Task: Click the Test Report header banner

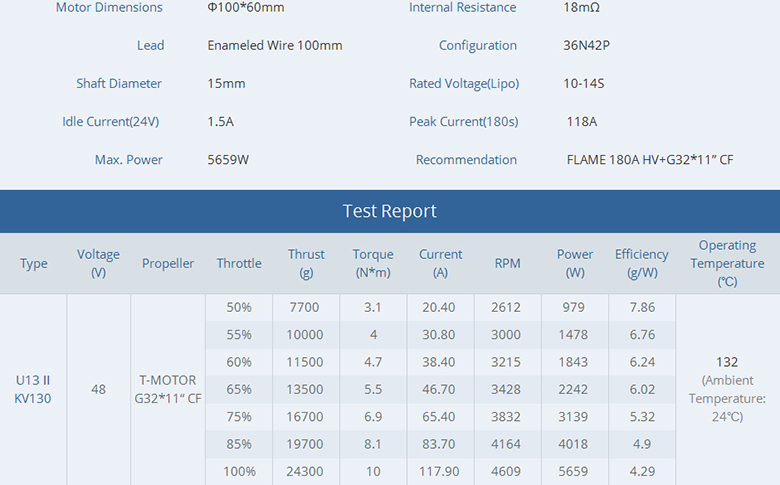Action: pyautogui.click(x=390, y=211)
